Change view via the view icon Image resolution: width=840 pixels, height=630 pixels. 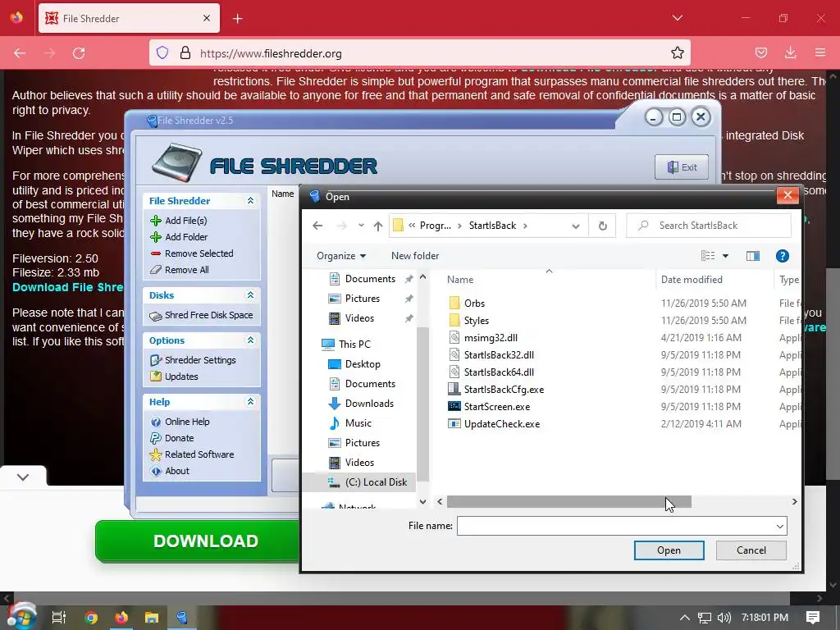[x=708, y=256]
